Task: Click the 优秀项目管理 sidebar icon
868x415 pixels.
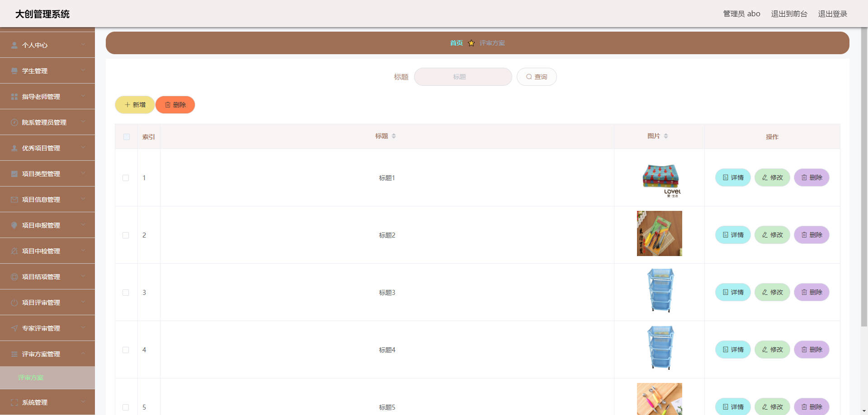Action: (x=14, y=148)
